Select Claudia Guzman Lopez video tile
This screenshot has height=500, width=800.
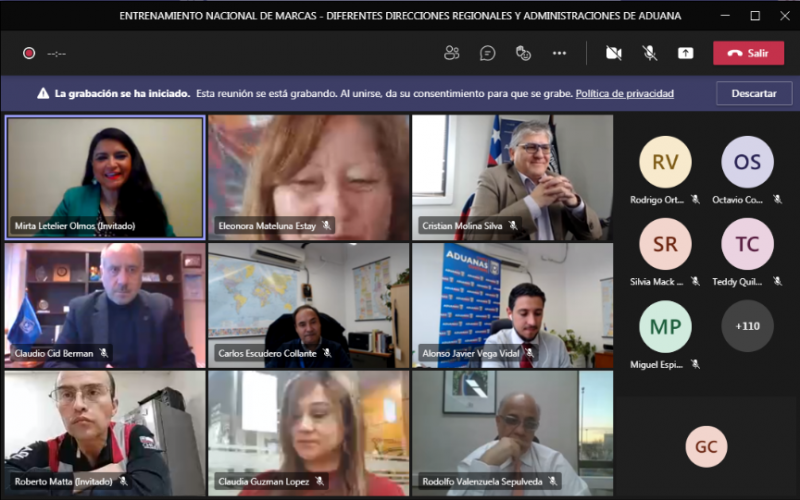coord(309,433)
